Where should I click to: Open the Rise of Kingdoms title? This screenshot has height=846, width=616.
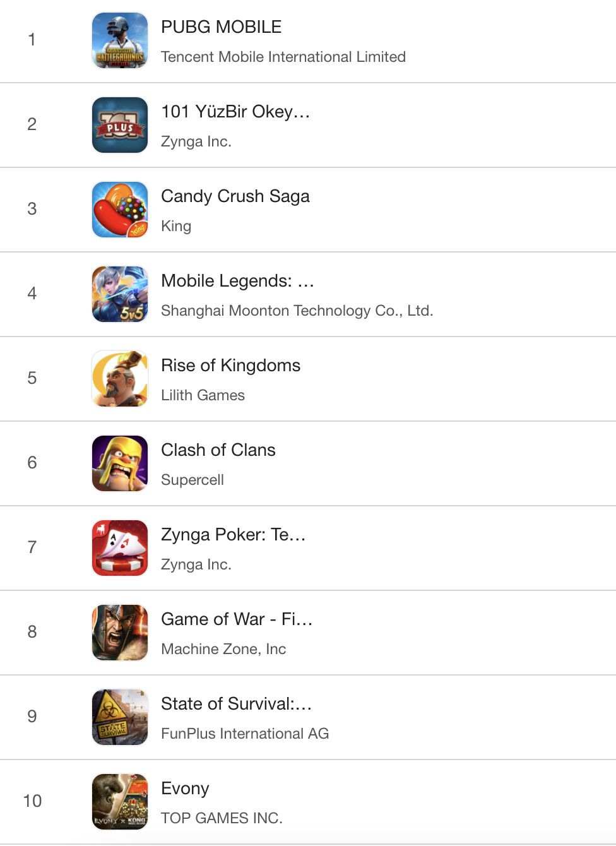[x=230, y=366]
